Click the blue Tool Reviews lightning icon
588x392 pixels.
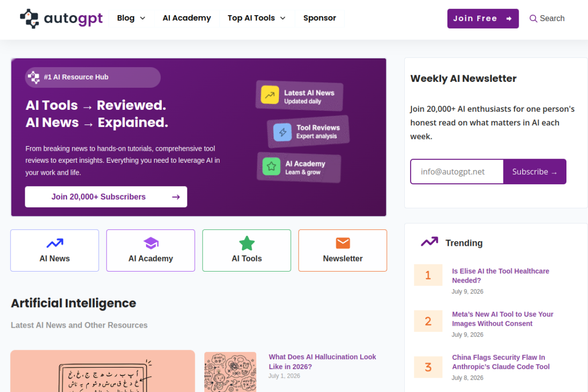[x=283, y=132]
